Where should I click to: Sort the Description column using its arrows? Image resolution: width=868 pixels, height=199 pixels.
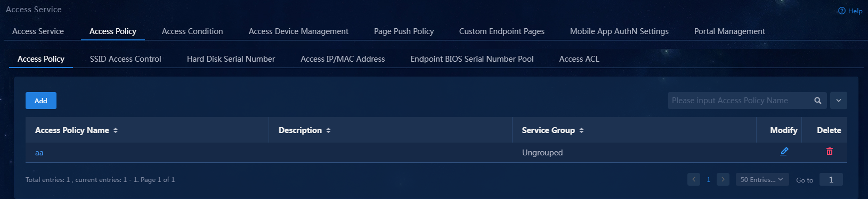328,130
